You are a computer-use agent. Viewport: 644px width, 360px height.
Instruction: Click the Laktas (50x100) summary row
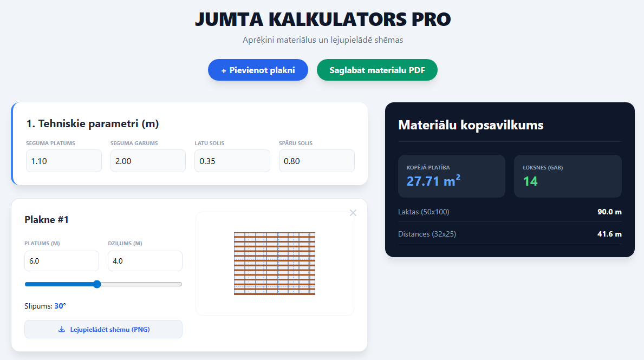(509, 212)
